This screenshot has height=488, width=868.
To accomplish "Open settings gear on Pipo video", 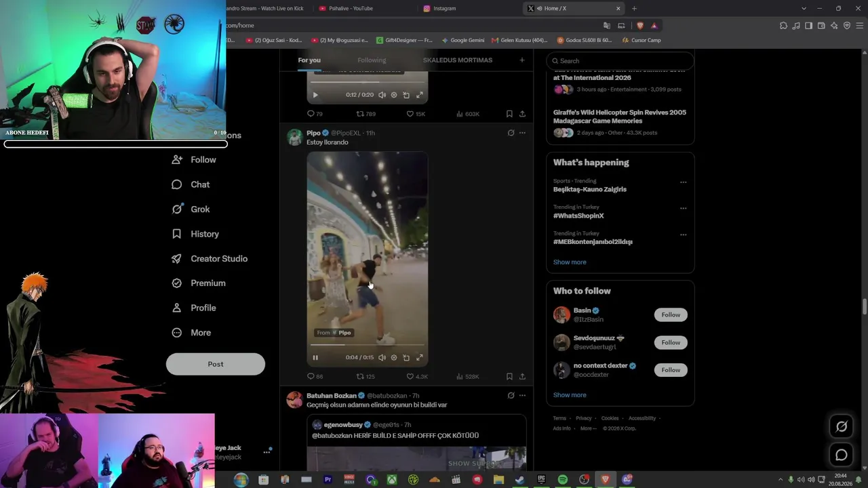I will pyautogui.click(x=394, y=357).
